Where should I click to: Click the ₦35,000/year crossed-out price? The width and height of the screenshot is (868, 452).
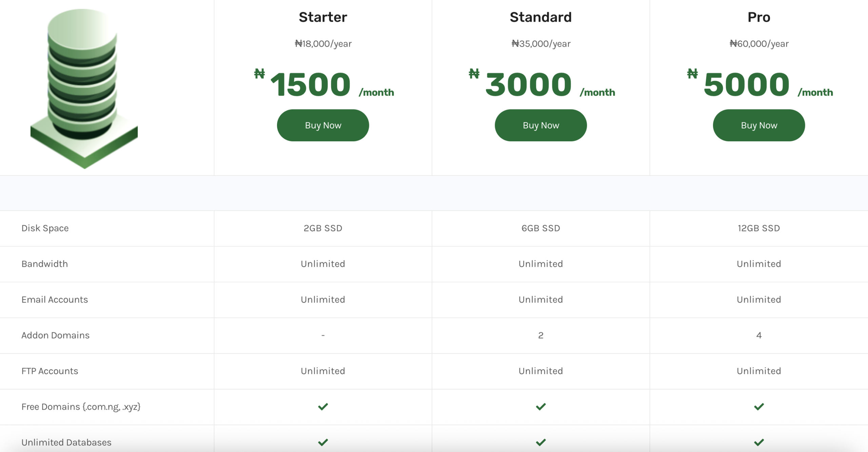point(540,43)
